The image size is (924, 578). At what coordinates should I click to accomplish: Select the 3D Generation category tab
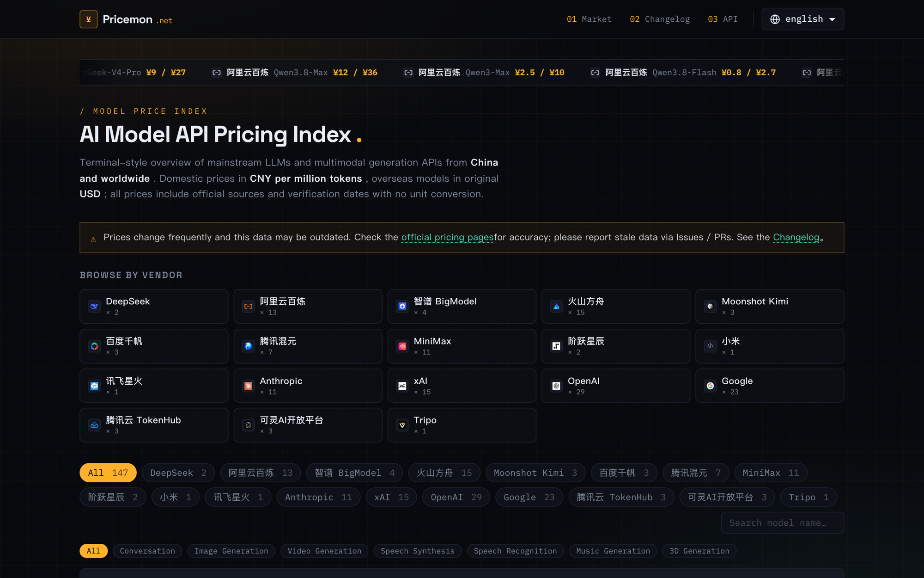click(699, 551)
